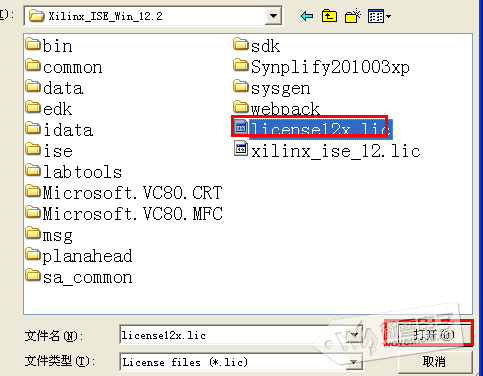This screenshot has width=483, height=376.
Task: Select the msg folder icon
Action: (x=33, y=233)
